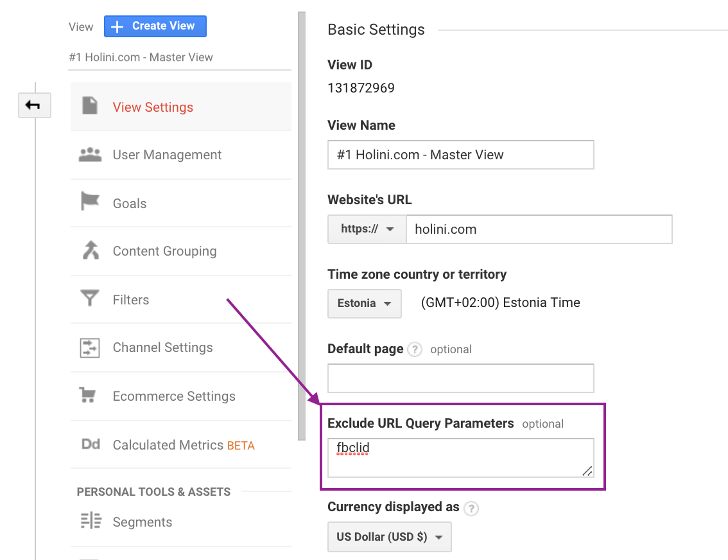Open View Settings menu item

click(x=181, y=107)
